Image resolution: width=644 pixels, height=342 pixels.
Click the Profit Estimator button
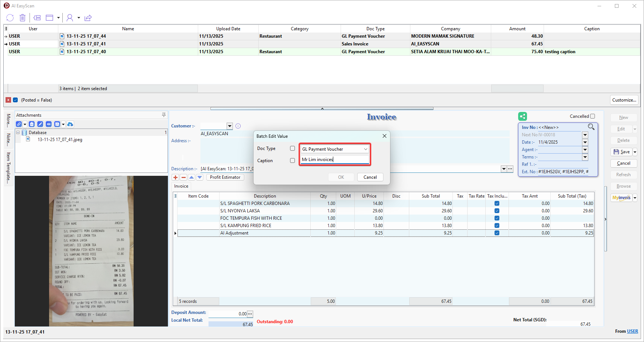[x=225, y=177]
